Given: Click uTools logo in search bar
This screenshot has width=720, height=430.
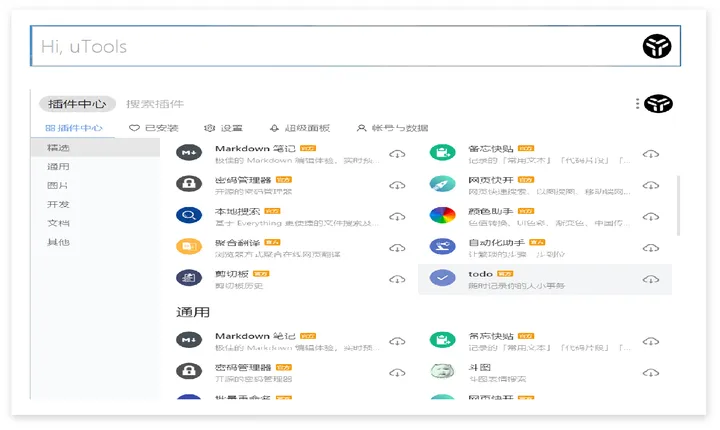Looking at the screenshot, I should [657, 46].
